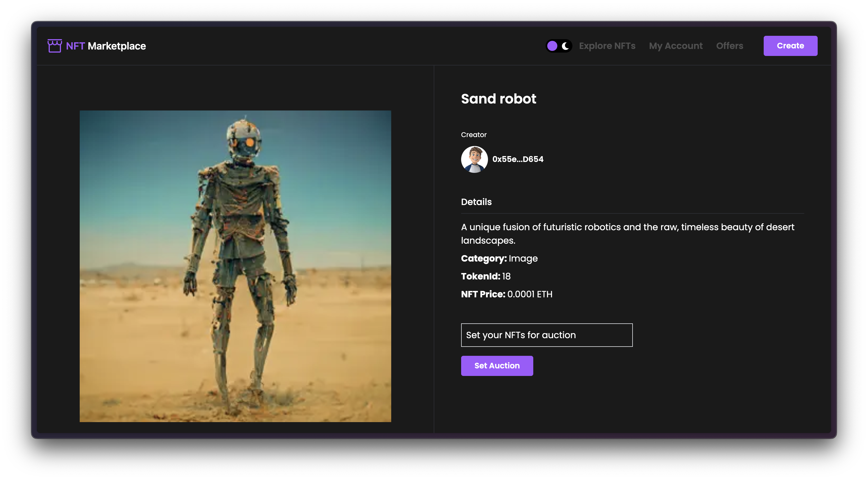Click the Creator label
Image resolution: width=868 pixels, height=480 pixels.
[473, 135]
